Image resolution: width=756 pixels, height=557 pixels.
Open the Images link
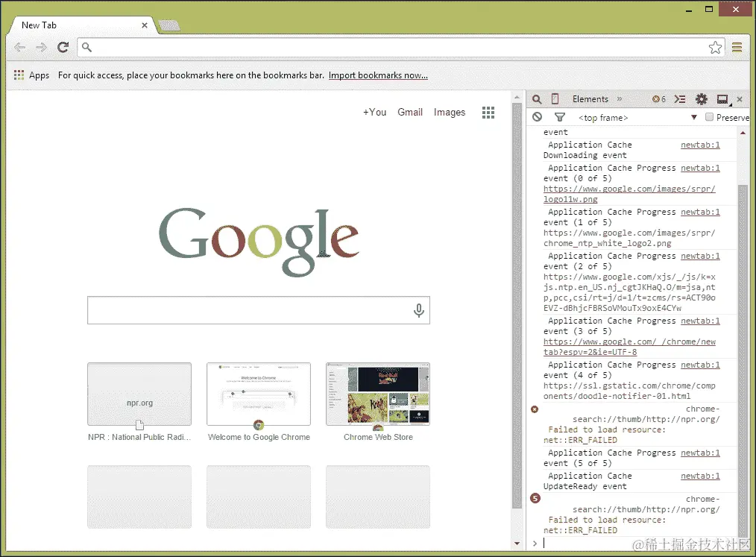point(450,113)
